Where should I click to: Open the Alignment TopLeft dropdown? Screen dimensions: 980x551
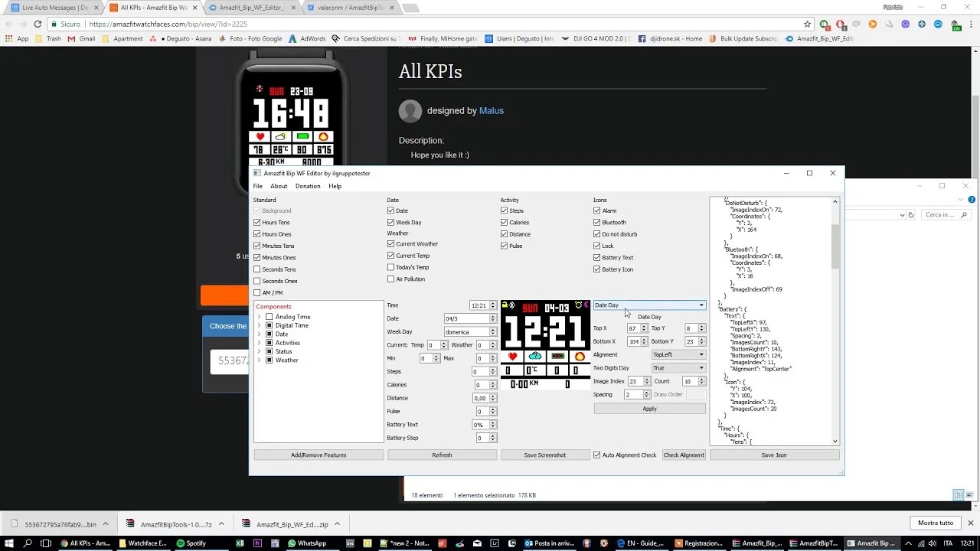678,354
